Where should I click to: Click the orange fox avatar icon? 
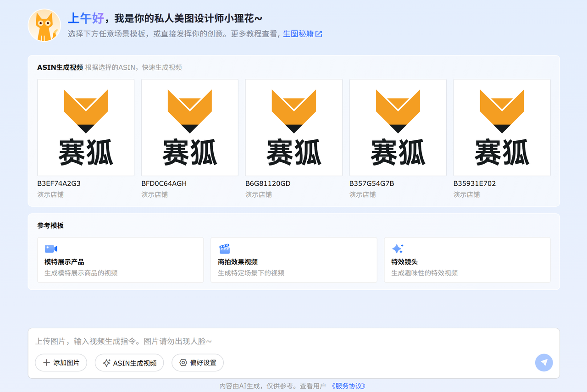44,25
